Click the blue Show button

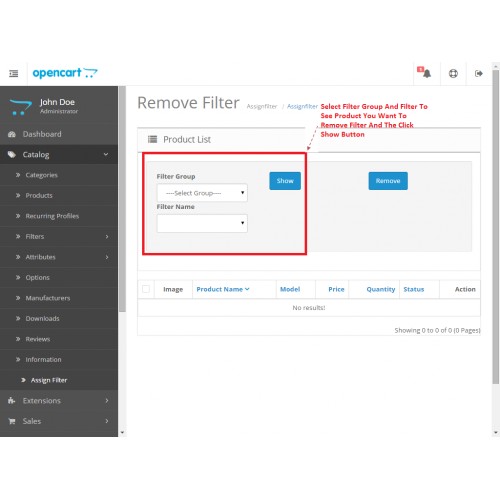(285, 181)
